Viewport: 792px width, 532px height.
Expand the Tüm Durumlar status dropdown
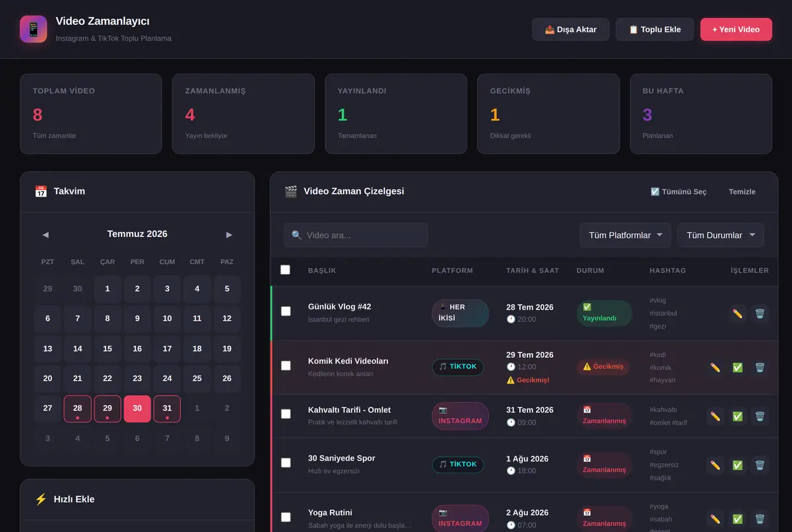721,235
